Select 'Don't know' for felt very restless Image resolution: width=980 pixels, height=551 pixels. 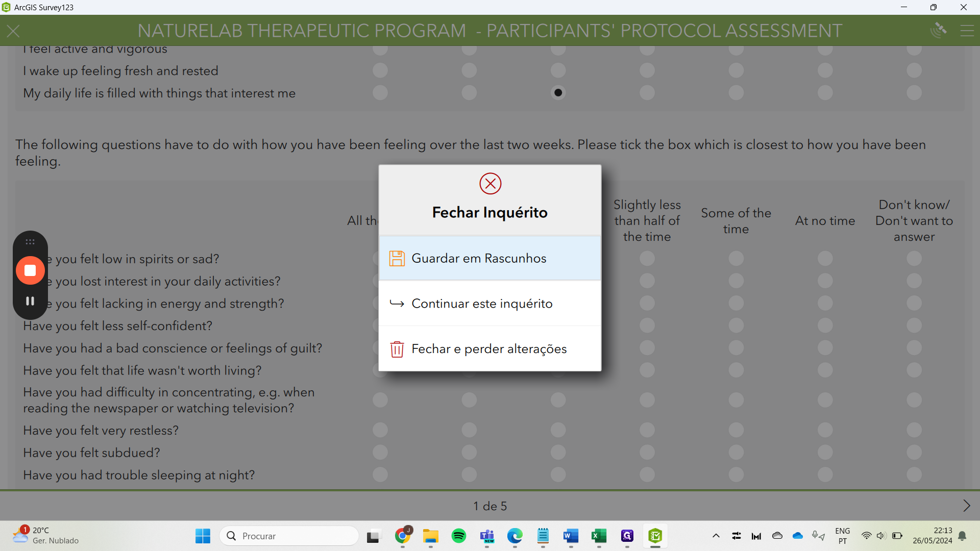[914, 430]
